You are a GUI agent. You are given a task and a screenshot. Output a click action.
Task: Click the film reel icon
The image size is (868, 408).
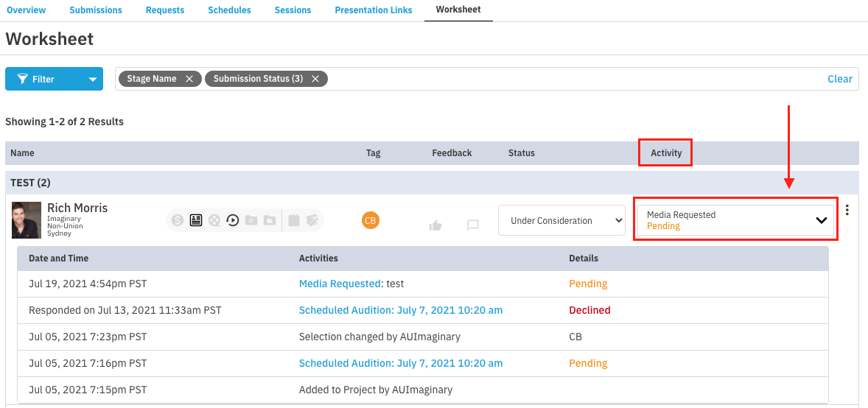coord(214,219)
